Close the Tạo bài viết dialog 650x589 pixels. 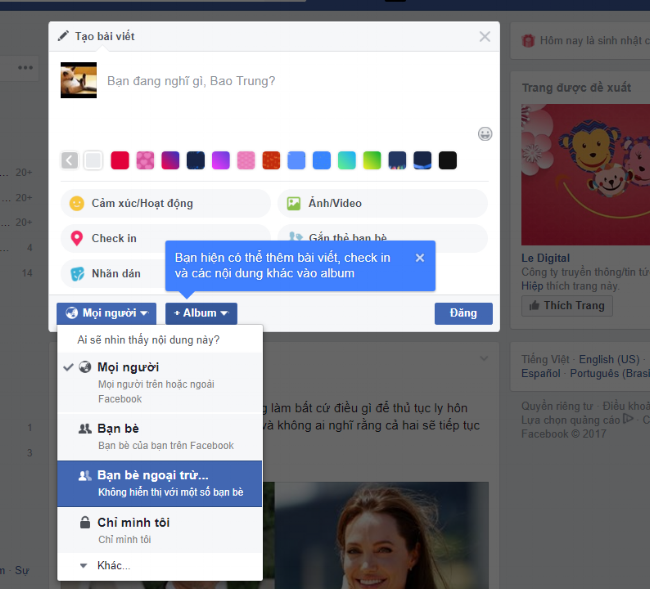tap(485, 36)
